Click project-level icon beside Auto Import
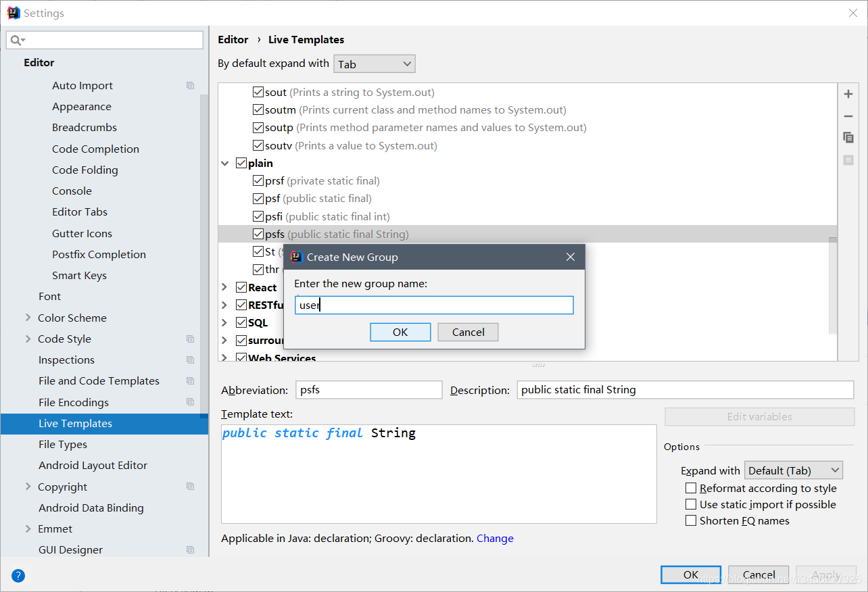The width and height of the screenshot is (868, 592). tap(190, 86)
